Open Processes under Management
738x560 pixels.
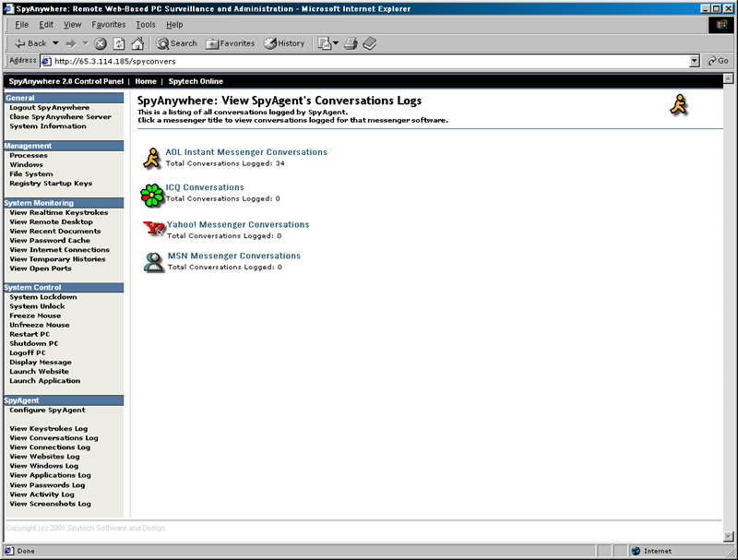point(29,155)
